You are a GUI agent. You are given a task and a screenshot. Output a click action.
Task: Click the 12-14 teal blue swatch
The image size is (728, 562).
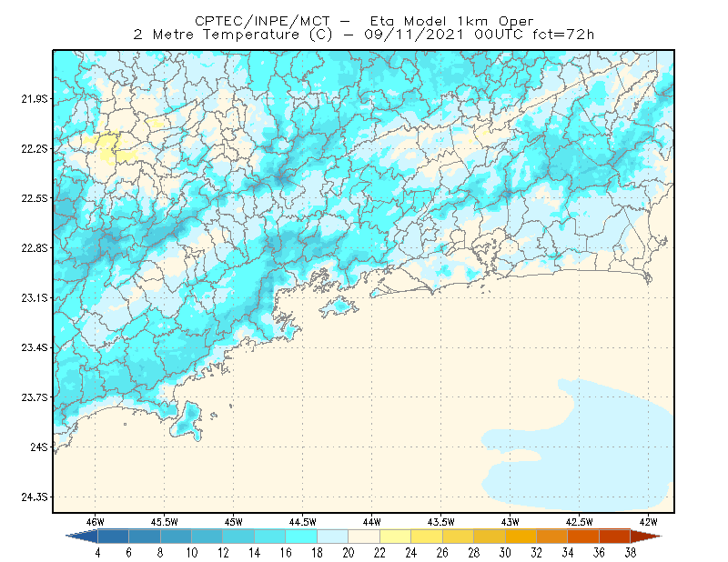pyautogui.click(x=238, y=537)
